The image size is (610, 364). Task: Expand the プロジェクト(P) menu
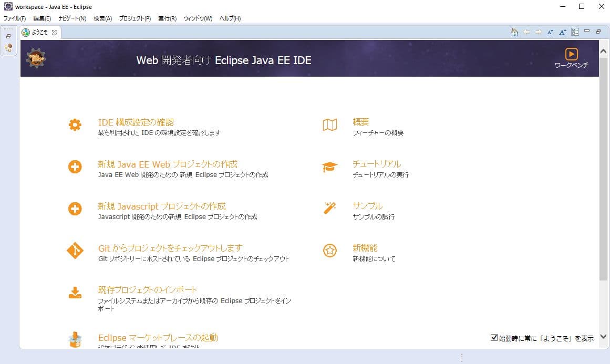pos(135,18)
